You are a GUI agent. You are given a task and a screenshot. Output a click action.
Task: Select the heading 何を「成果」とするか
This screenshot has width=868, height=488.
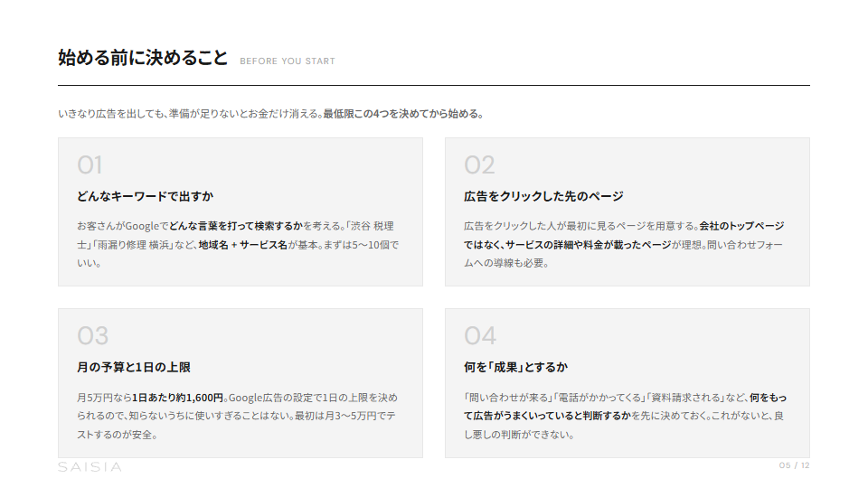coord(515,367)
